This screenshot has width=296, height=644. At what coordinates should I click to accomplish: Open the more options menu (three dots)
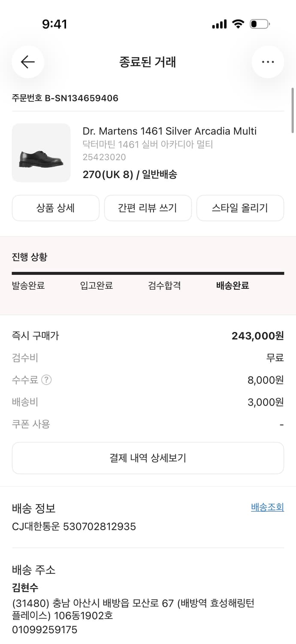pyautogui.click(x=268, y=62)
